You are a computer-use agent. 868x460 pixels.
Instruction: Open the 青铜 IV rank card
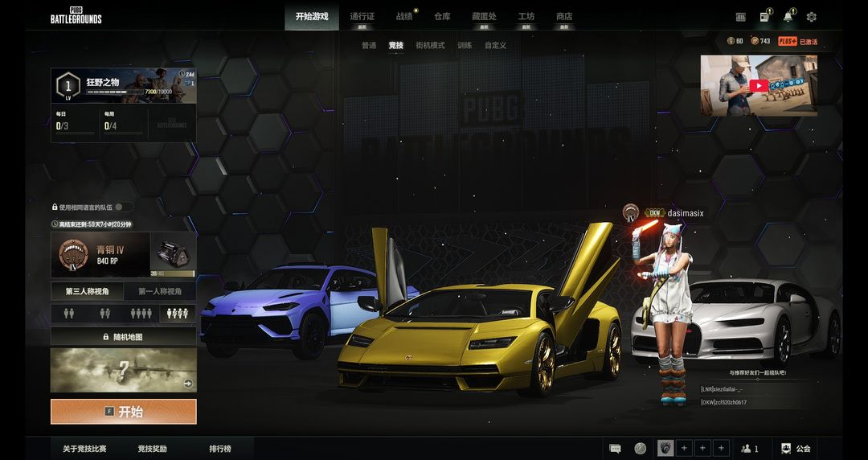[x=100, y=255]
